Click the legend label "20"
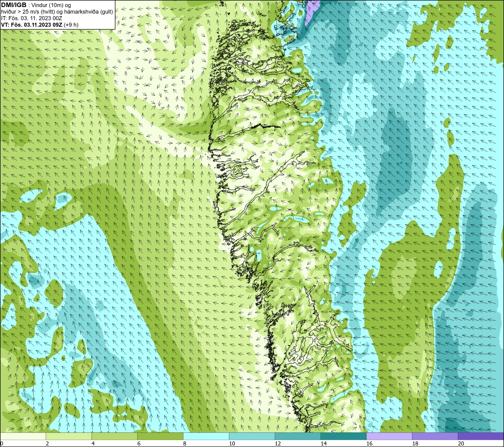This screenshot has width=504, height=447. (461, 443)
